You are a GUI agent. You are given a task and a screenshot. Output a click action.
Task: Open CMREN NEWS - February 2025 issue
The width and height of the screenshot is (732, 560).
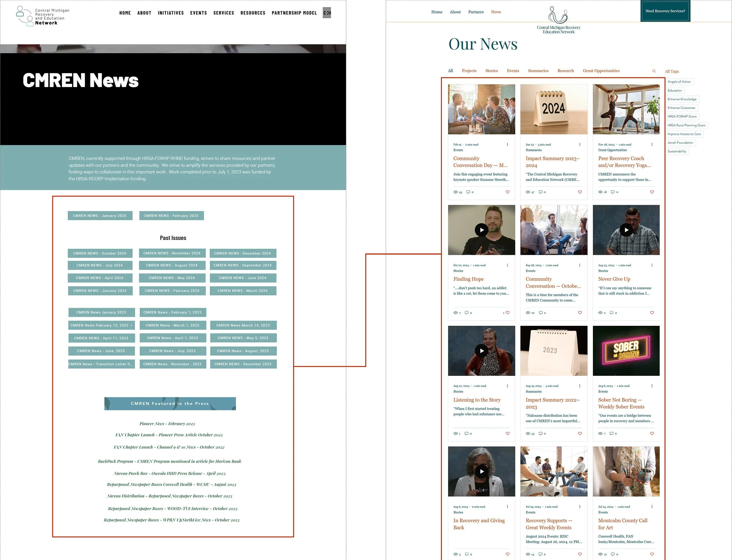click(171, 216)
